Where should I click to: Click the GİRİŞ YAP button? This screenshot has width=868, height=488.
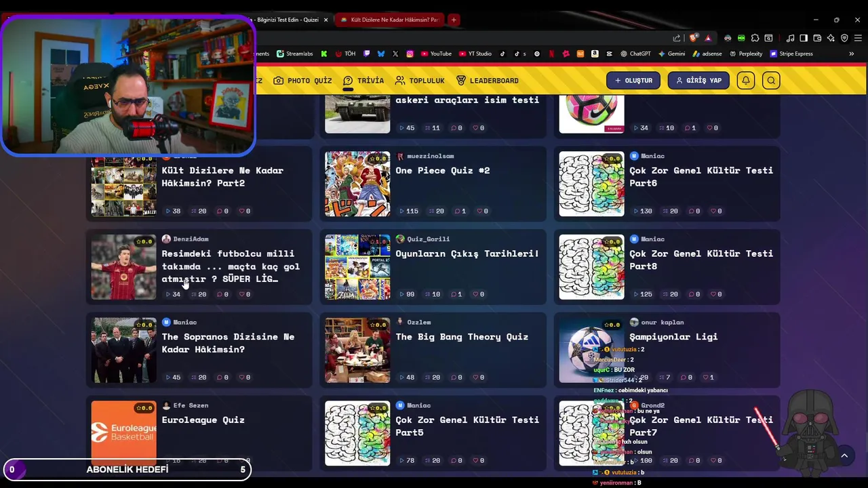click(698, 81)
